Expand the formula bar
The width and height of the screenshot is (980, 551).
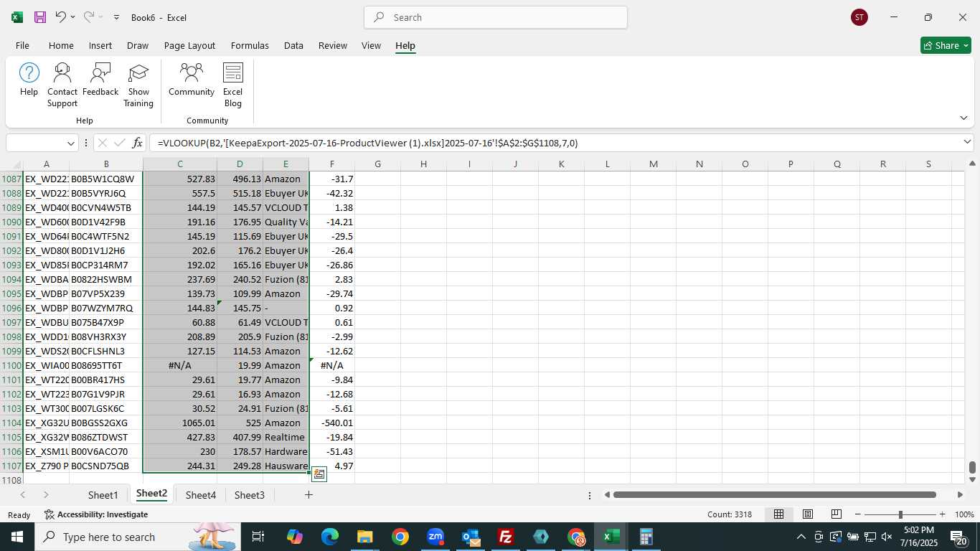point(967,143)
